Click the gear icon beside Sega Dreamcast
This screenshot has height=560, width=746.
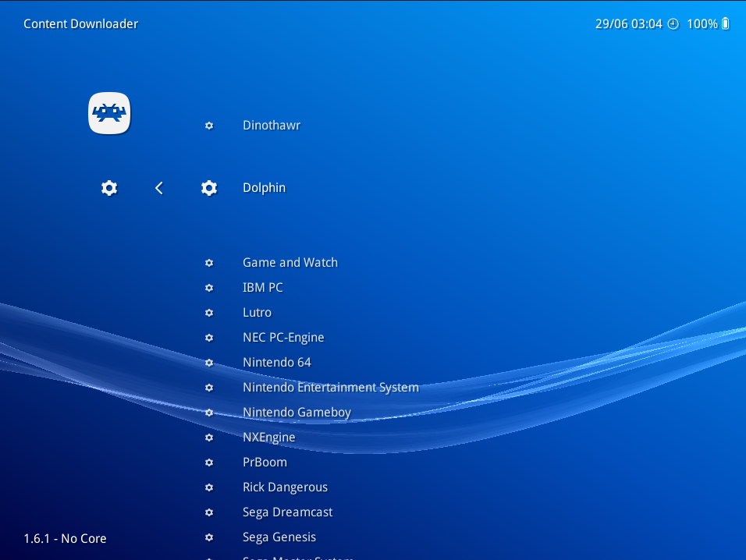coord(209,512)
